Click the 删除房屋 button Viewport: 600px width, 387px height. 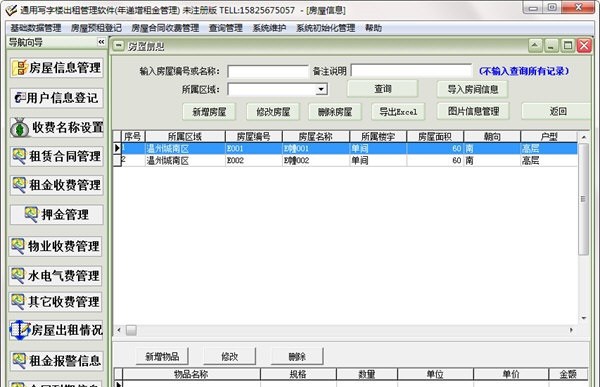pos(335,112)
